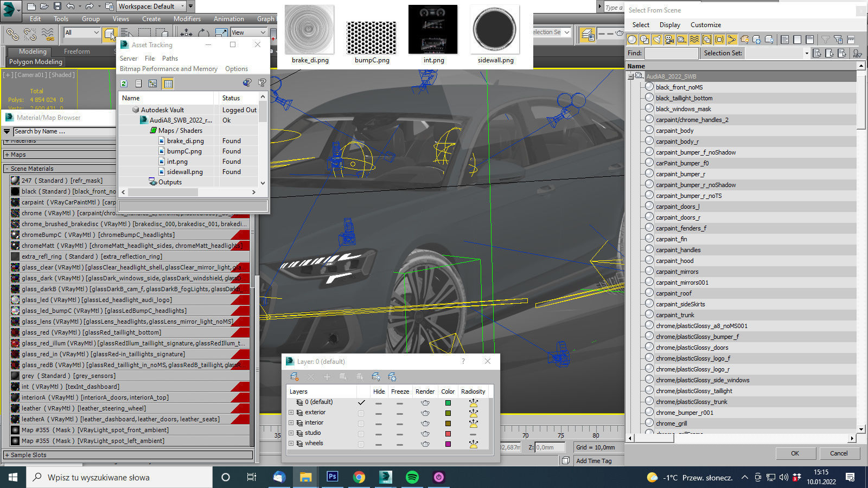Toggle Display Space Warps filter icon

694,40
